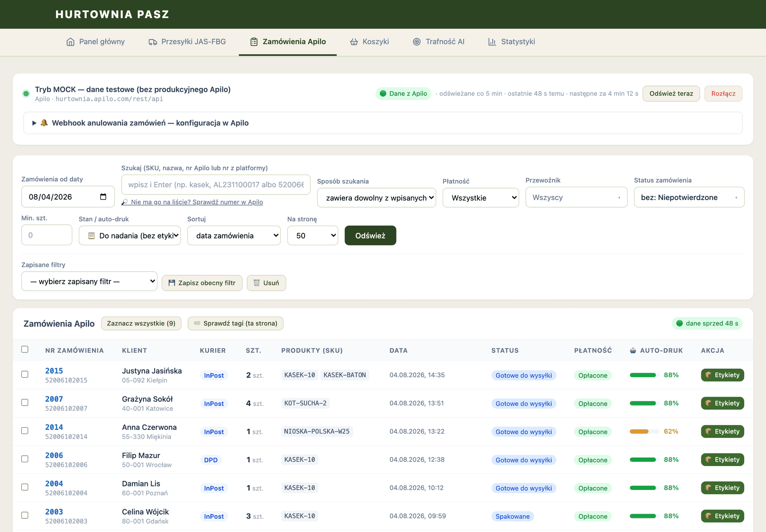Click the truck icon for Przesyłki JAS-FBG

153,42
